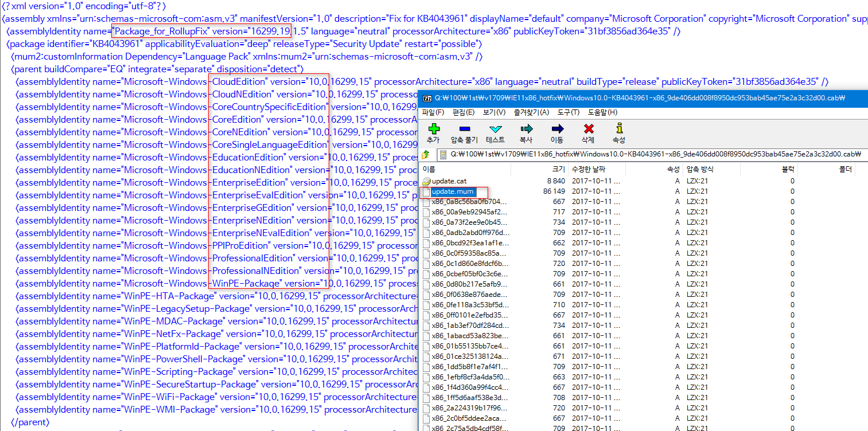Screen dimensions: 868x431
Task: Click the 테스트 (Test) checkmark toolbar icon
Action: 495,129
